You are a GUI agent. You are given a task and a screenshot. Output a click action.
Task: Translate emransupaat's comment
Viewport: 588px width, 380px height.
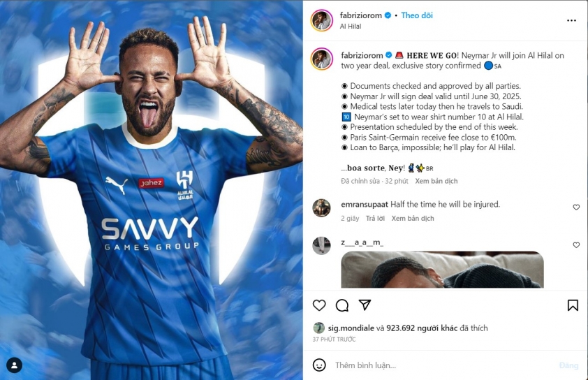(x=413, y=219)
